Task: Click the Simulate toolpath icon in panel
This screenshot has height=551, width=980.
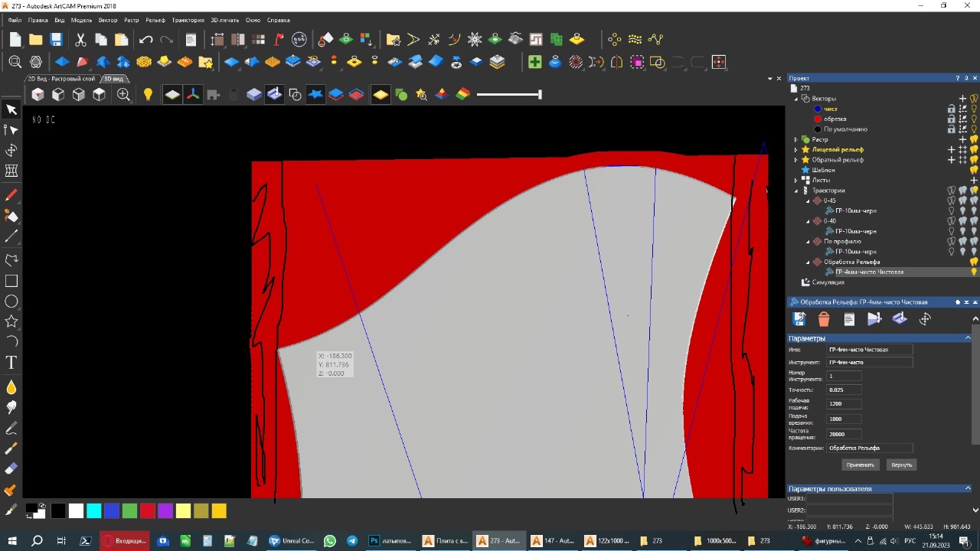Action: pyautogui.click(x=874, y=319)
